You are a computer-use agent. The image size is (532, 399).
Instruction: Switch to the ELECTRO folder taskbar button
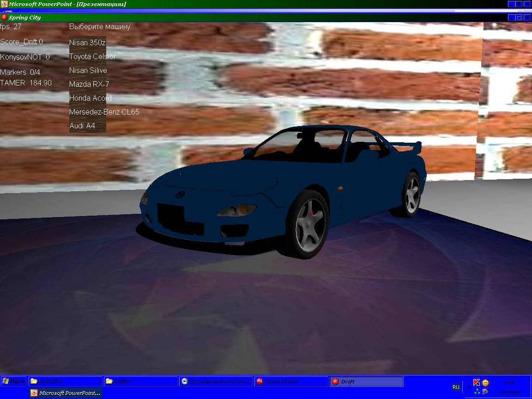click(65, 381)
